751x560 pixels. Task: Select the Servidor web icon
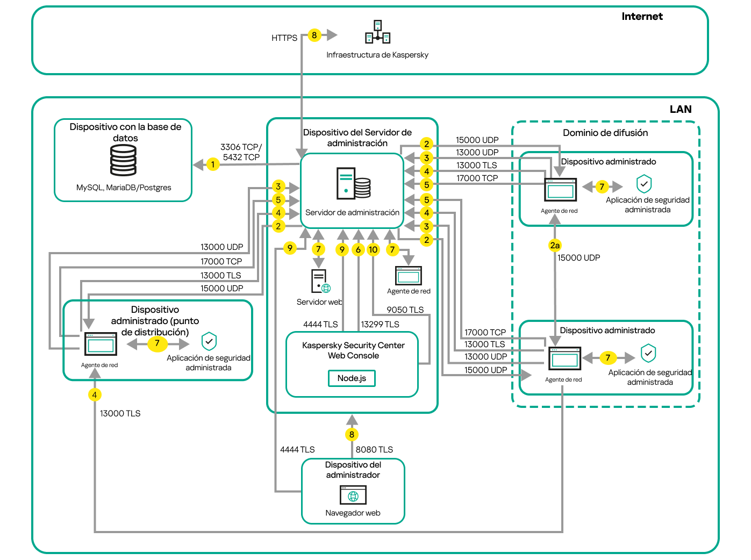pyautogui.click(x=320, y=281)
